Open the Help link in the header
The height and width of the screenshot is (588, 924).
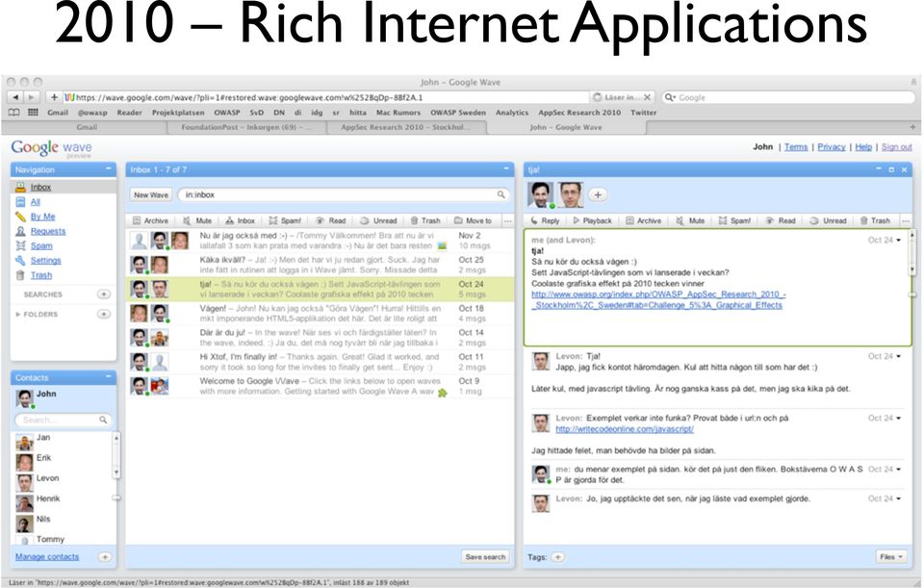863,146
